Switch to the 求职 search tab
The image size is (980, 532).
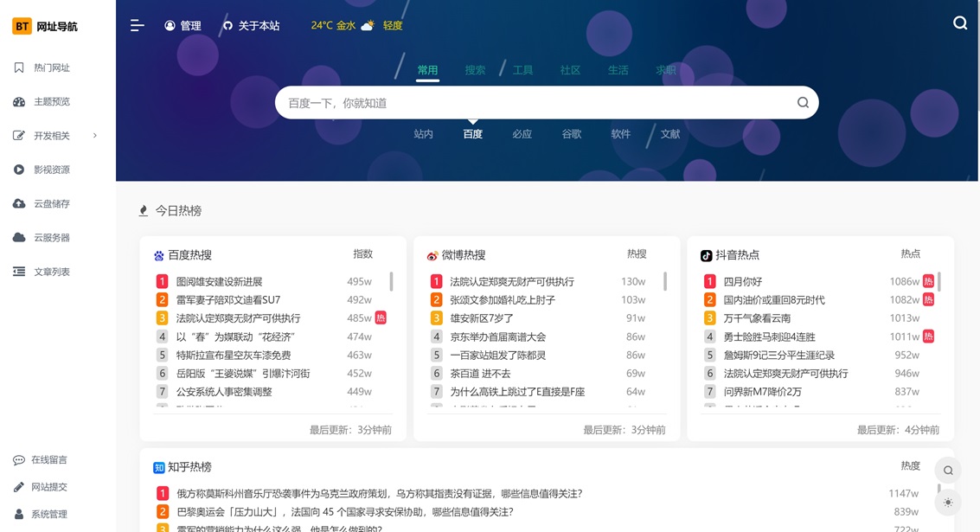click(666, 70)
